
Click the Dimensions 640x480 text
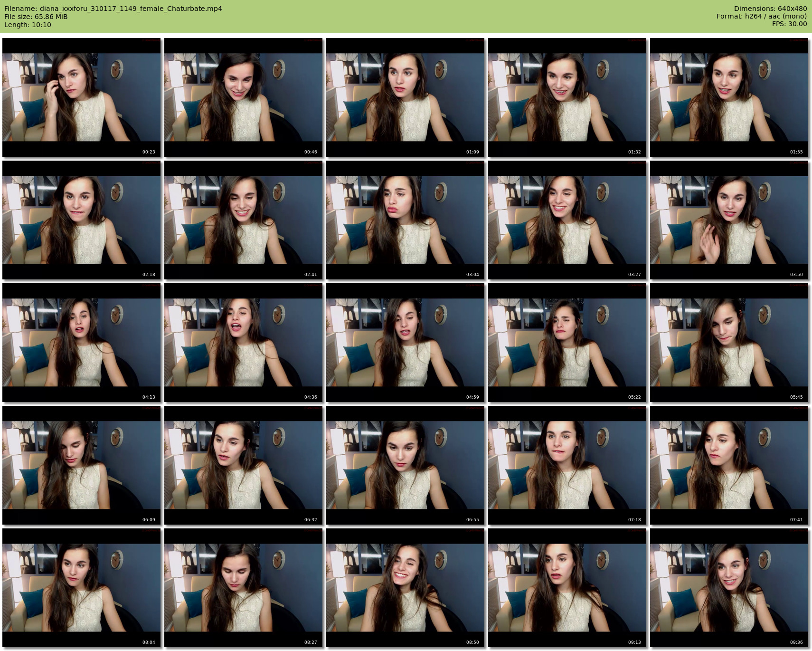click(770, 9)
